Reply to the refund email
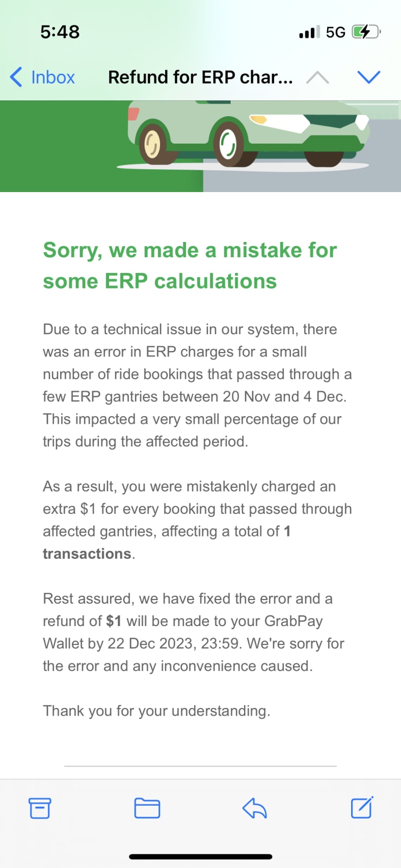 pos(254,809)
